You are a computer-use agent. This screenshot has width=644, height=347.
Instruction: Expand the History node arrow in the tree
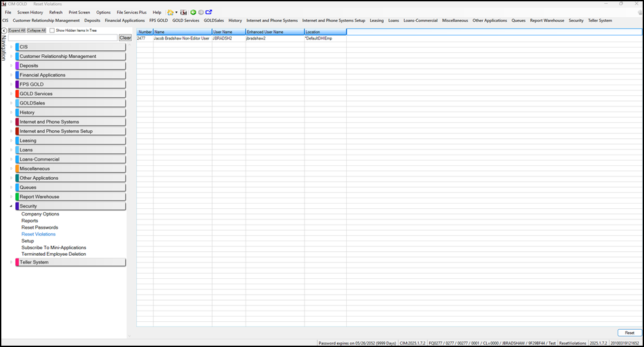(x=11, y=112)
